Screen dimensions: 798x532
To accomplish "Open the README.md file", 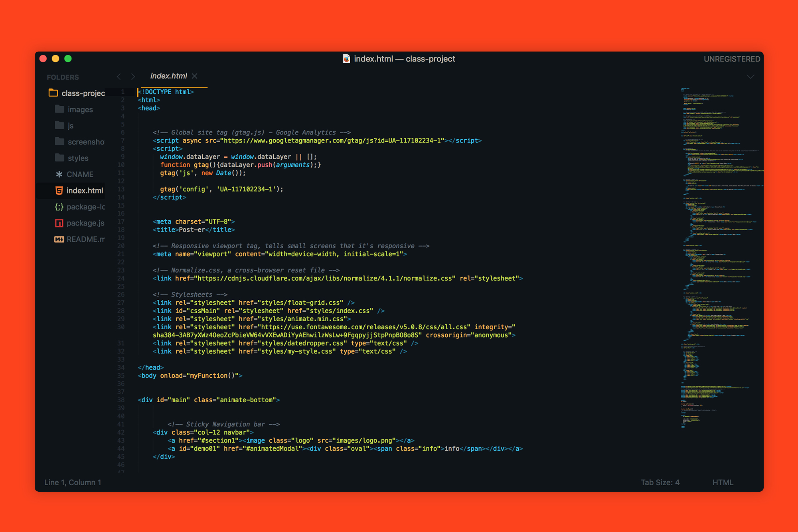I will 85,239.
